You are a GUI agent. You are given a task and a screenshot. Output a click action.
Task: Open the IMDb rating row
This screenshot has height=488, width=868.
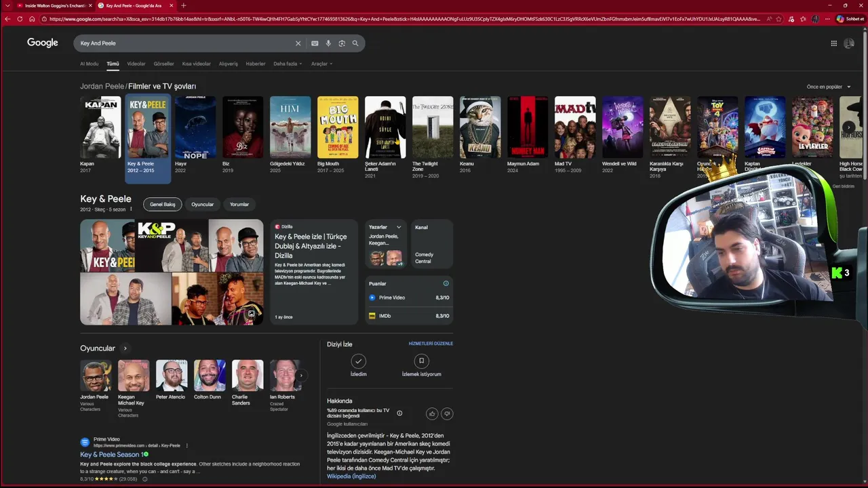[409, 316]
